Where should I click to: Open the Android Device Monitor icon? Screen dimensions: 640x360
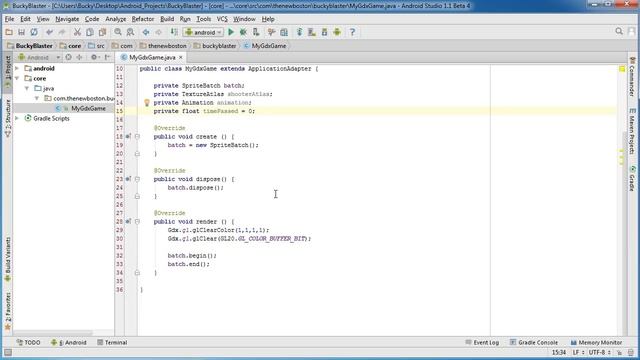[x=337, y=32]
